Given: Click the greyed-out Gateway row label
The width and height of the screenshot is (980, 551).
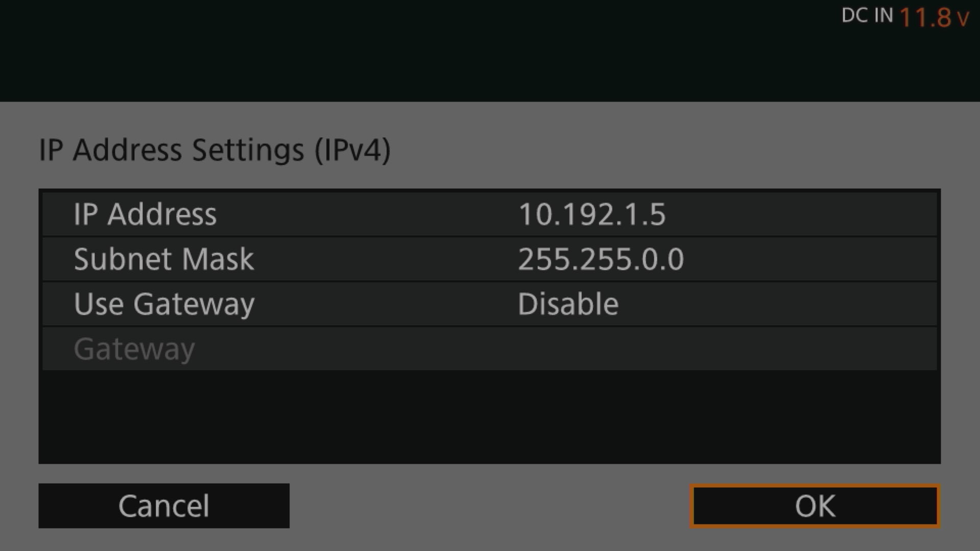Looking at the screenshot, I should point(134,349).
